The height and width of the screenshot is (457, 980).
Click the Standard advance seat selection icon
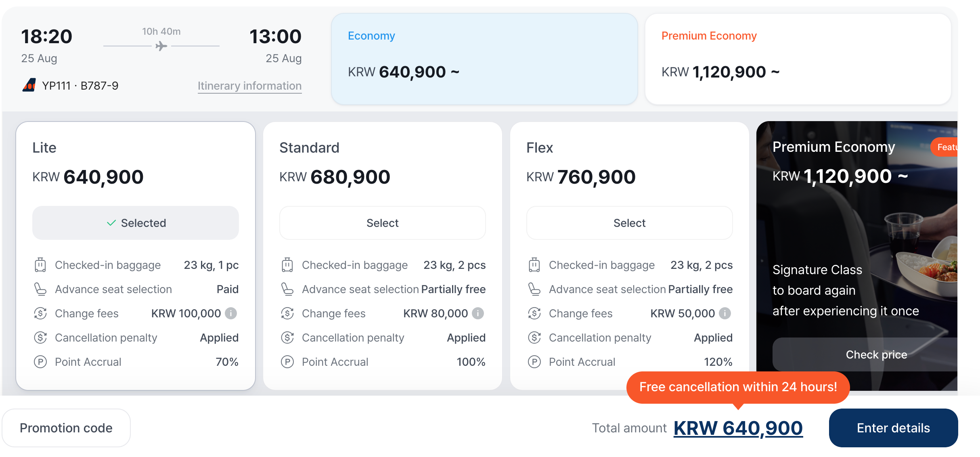point(287,289)
